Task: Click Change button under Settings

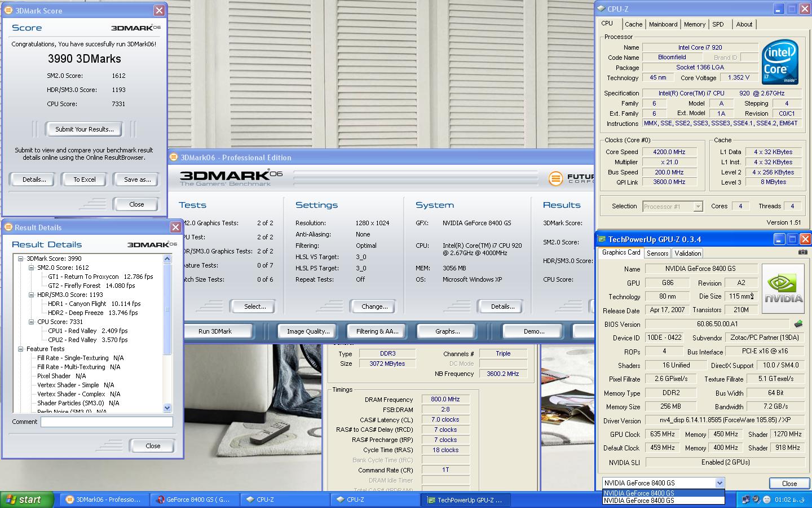Action: click(x=374, y=306)
